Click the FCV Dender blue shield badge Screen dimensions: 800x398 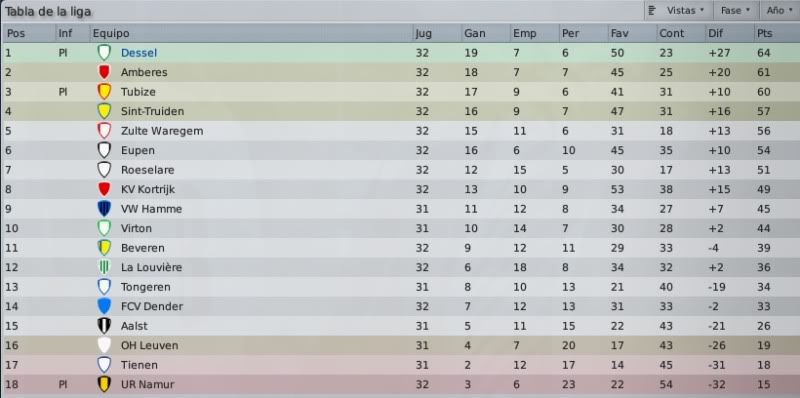[x=104, y=306]
